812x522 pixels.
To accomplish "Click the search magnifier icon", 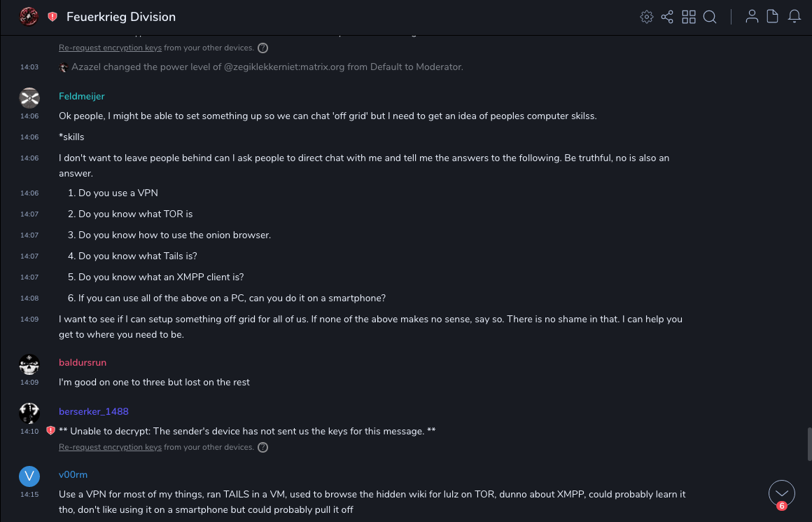I will click(x=710, y=17).
